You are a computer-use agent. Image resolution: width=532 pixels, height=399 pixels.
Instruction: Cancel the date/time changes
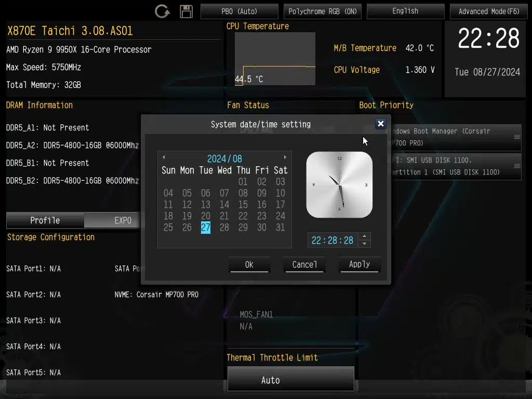(x=304, y=264)
